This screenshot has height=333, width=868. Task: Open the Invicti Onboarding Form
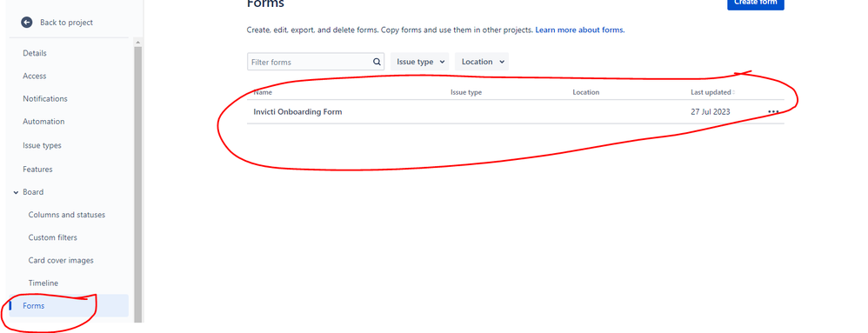coord(297,112)
